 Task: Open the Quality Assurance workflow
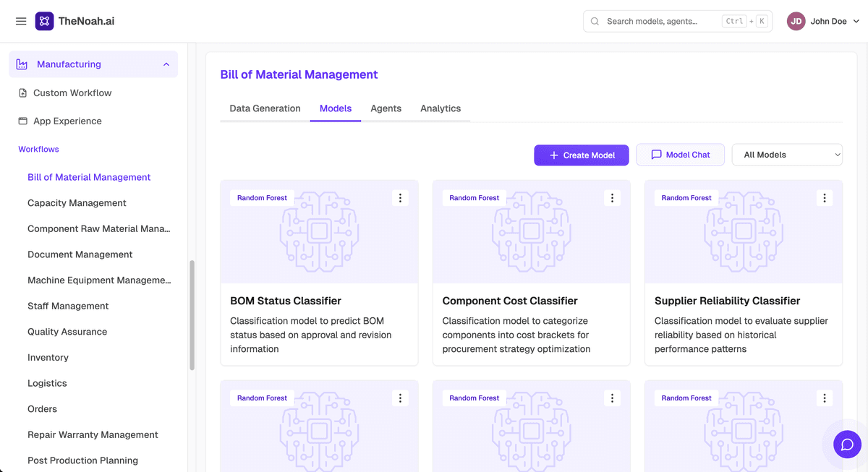tap(67, 332)
